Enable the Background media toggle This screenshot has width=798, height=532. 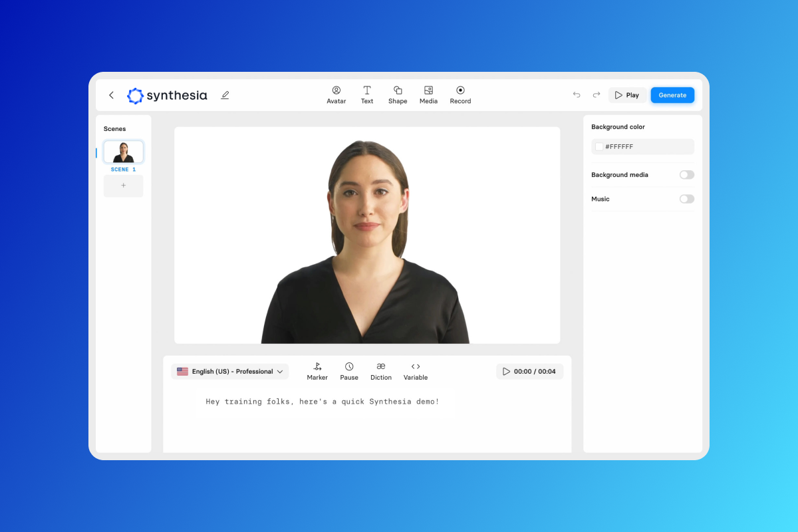686,175
